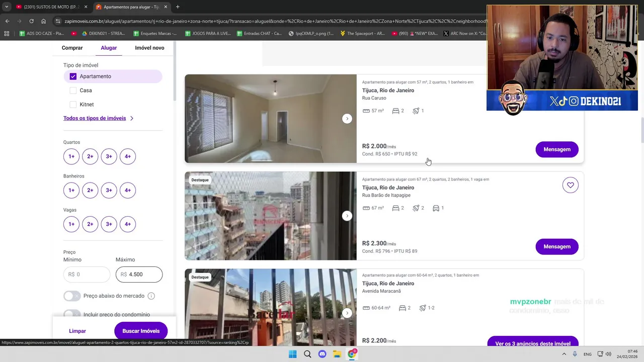The image size is (644, 362).
Task: Next photo arrow on Rua Caruso listing
Action: pos(347,119)
